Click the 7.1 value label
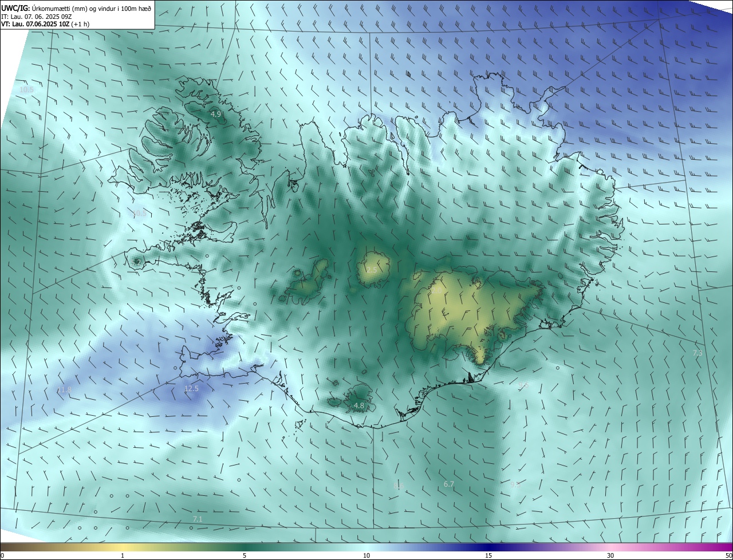 (198, 519)
